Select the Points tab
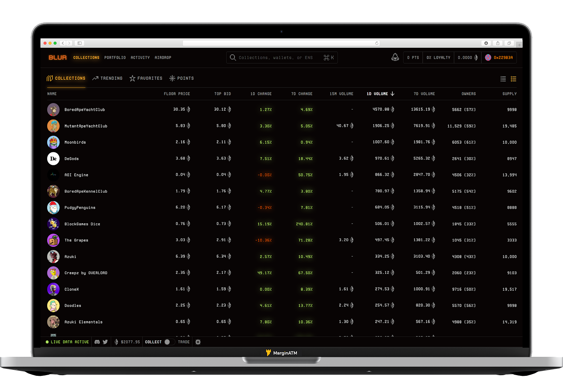 tap(182, 78)
